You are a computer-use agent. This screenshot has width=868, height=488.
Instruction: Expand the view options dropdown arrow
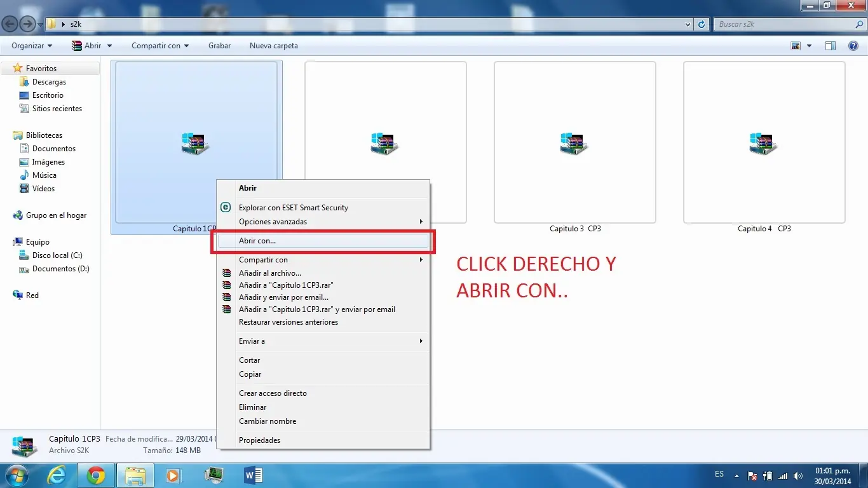pos(809,46)
